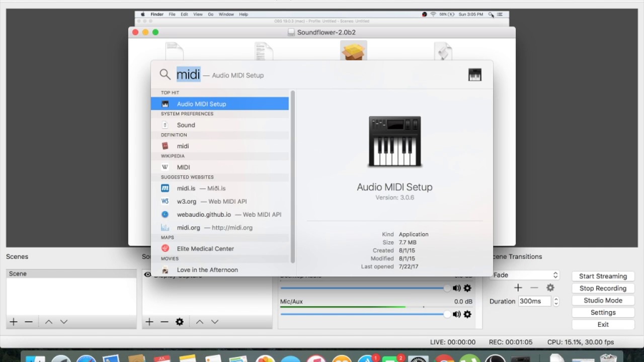The width and height of the screenshot is (644, 362).
Task: Open the Edit menu
Action: (184, 15)
